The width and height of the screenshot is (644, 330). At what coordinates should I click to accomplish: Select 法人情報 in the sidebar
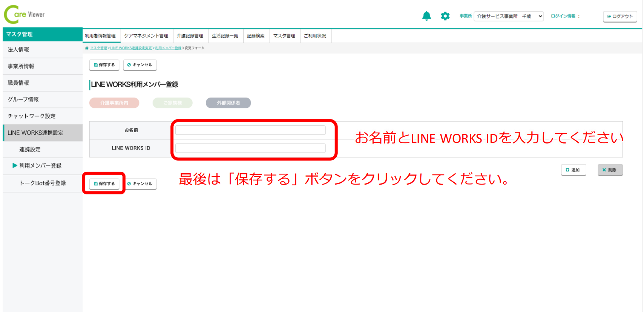43,50
